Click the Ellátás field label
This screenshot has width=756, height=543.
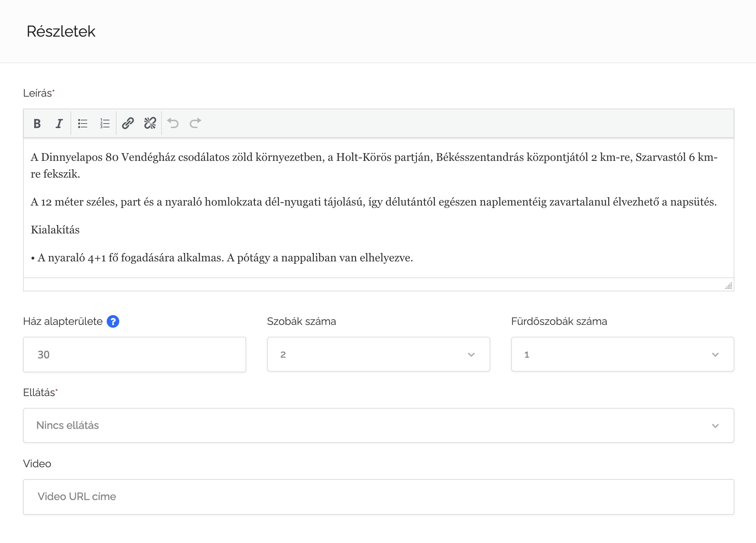(40, 393)
